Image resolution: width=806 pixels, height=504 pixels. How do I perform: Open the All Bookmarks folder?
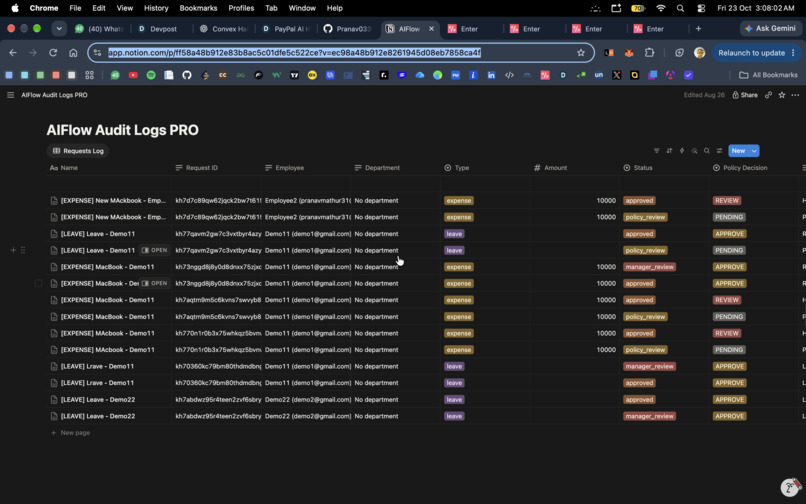pos(768,75)
